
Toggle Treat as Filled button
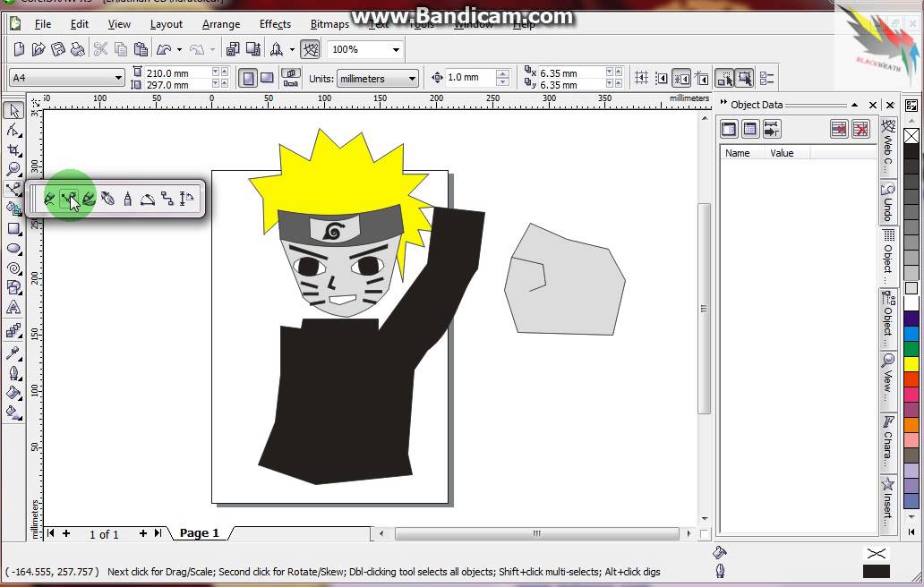click(x=744, y=78)
